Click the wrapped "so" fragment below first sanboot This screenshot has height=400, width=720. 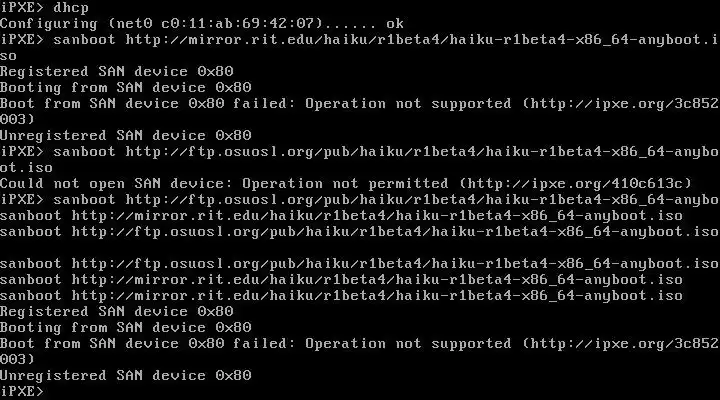coord(8,56)
